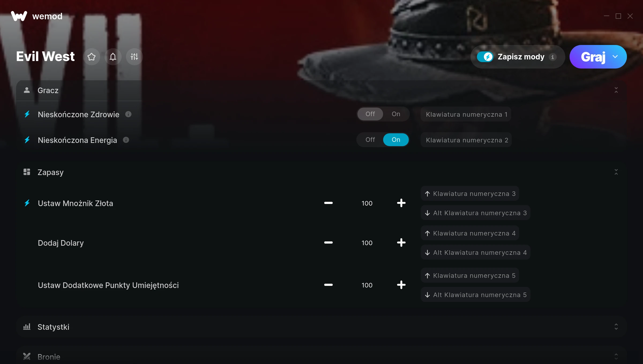Screen dimensions: 643x364
Task: Decrease Ustaw Mnożnik Złota with minus icon
Action: (x=328, y=203)
